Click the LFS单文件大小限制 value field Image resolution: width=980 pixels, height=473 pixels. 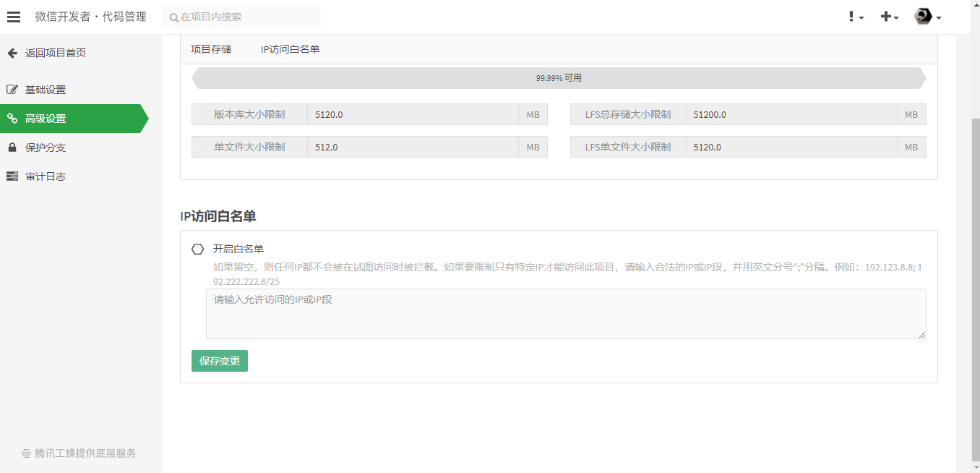click(x=791, y=147)
